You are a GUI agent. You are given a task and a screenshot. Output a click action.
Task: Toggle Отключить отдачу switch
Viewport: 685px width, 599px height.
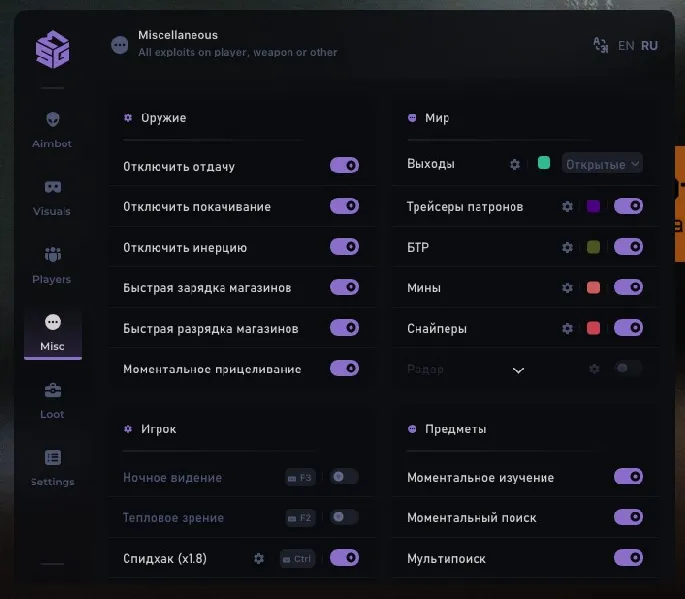pos(344,166)
